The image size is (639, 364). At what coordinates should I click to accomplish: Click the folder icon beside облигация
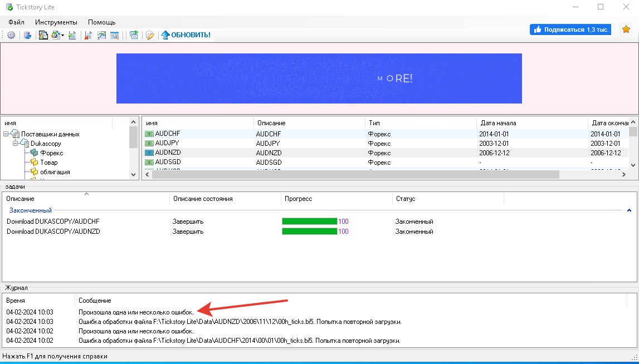tap(34, 172)
